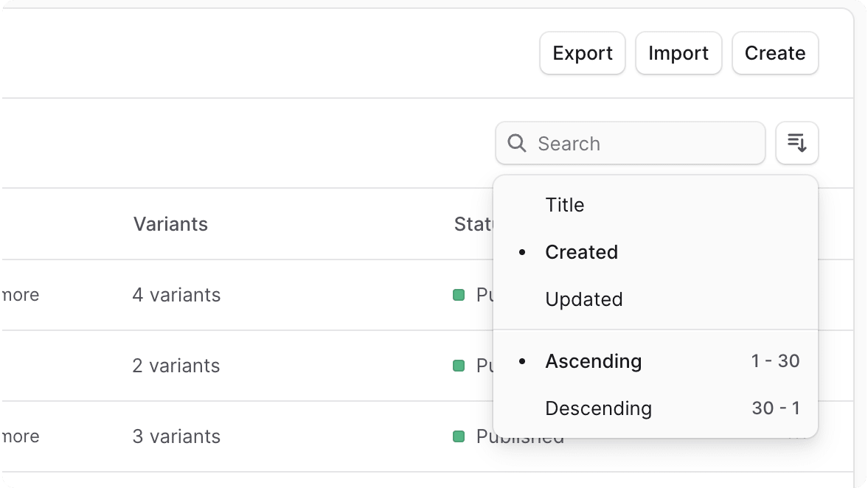Click the Variants column header
868x488 pixels.
click(x=170, y=224)
